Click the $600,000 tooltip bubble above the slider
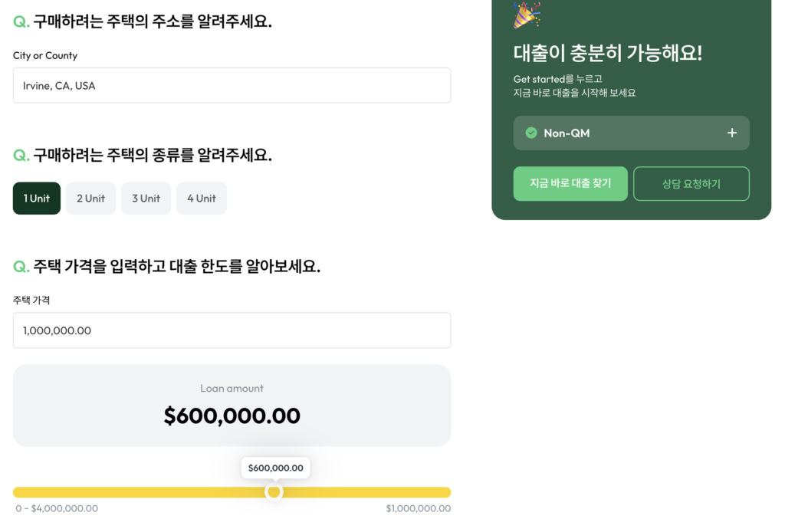The width and height of the screenshot is (785, 532). click(275, 468)
